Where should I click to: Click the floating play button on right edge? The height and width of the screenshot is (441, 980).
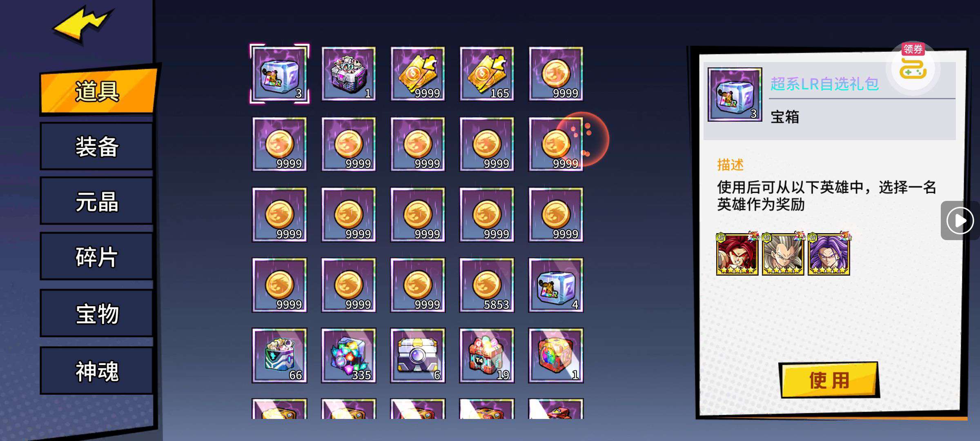(x=960, y=220)
